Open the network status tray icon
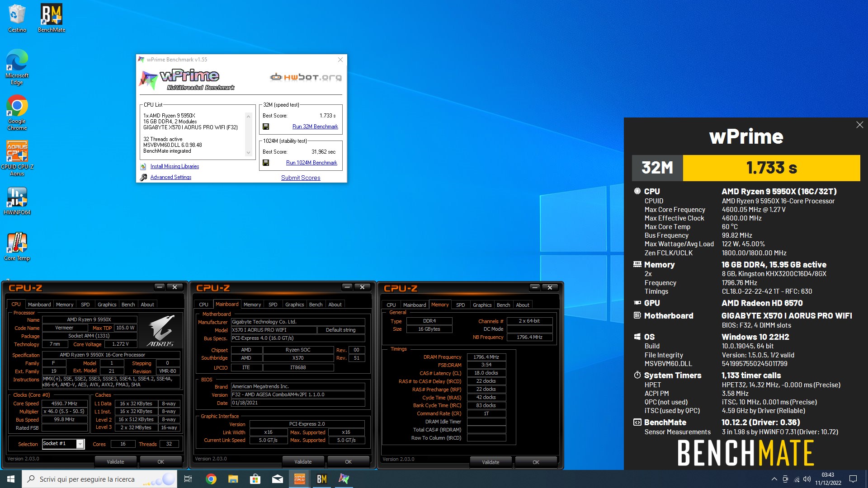This screenshot has width=868, height=488. 797,479
